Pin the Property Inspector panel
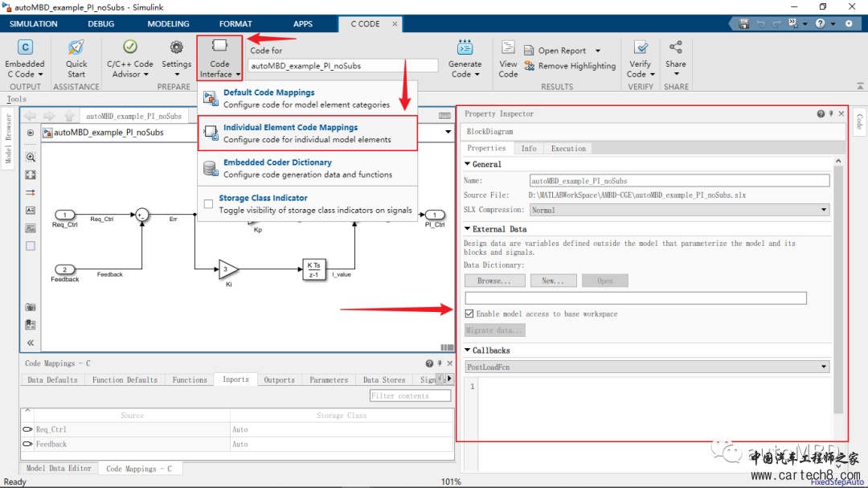The width and height of the screenshot is (868, 488). click(831, 113)
